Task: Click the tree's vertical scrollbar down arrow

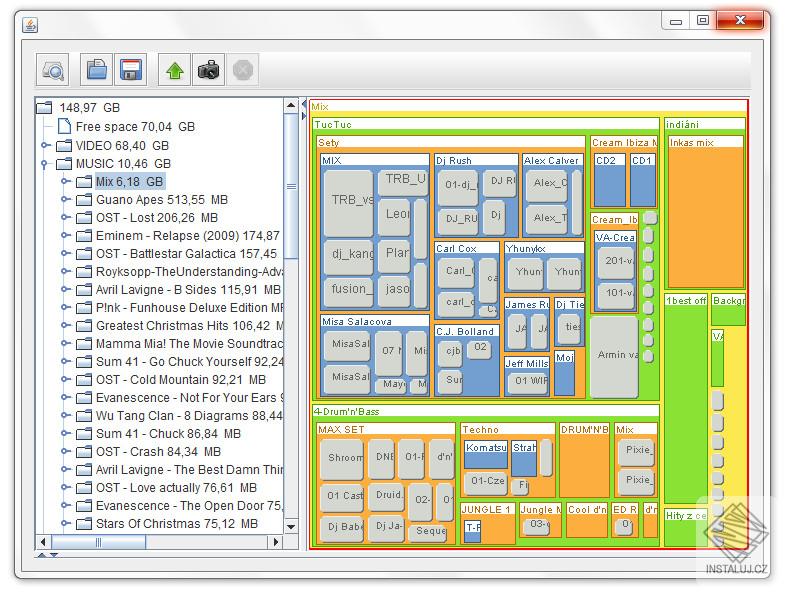Action: [x=291, y=526]
